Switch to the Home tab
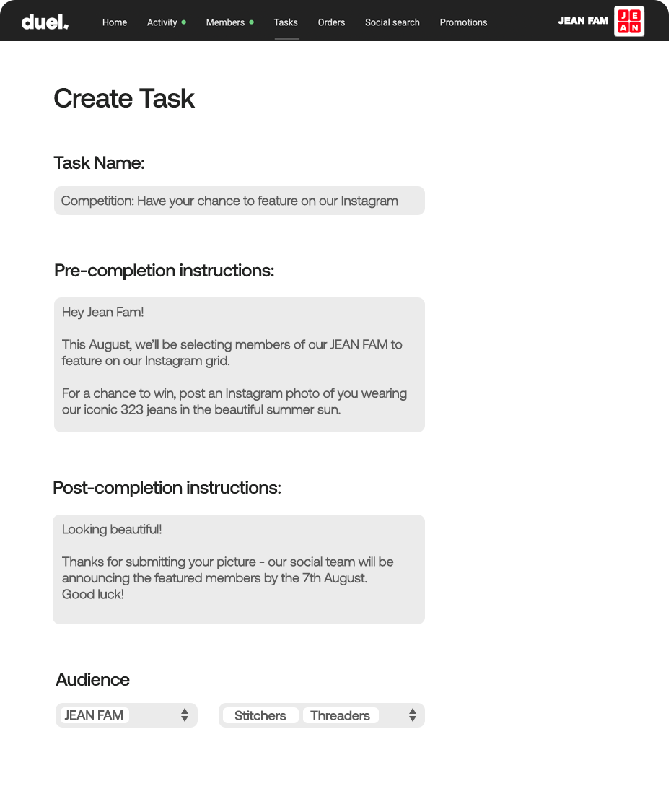 [x=114, y=22]
